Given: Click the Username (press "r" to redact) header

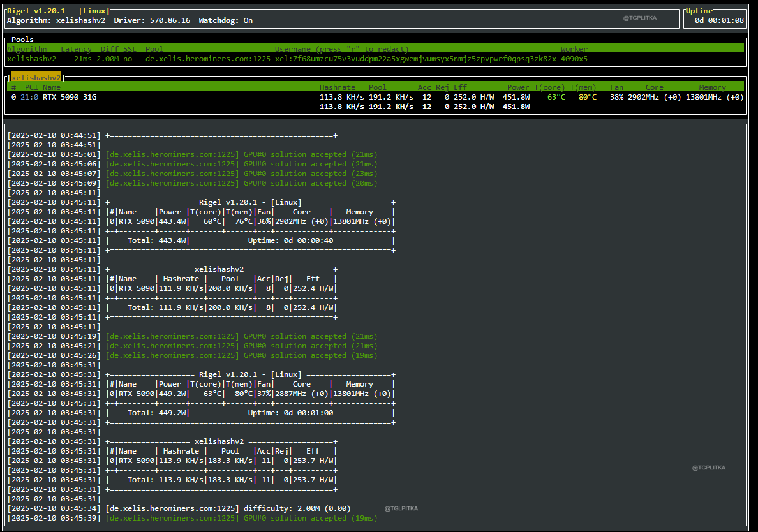Looking at the screenshot, I should (341, 49).
